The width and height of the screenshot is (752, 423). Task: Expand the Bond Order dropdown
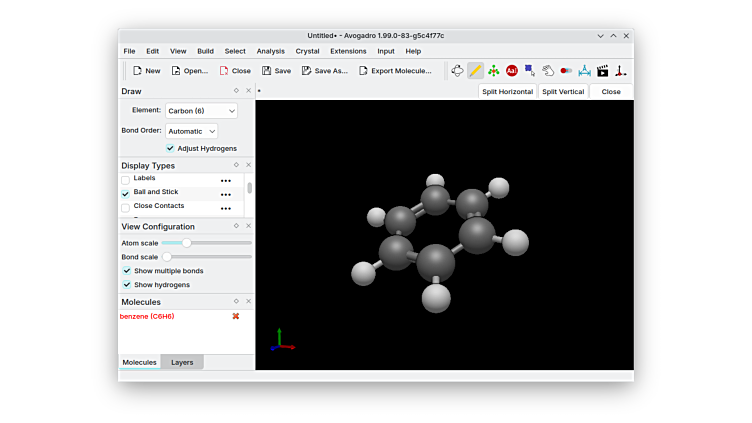(x=191, y=131)
